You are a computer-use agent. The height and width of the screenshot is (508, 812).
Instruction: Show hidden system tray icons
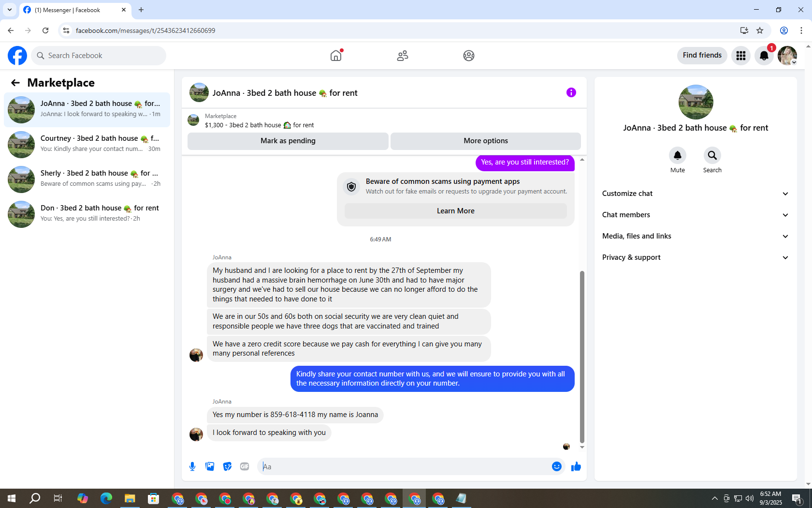coord(714,498)
